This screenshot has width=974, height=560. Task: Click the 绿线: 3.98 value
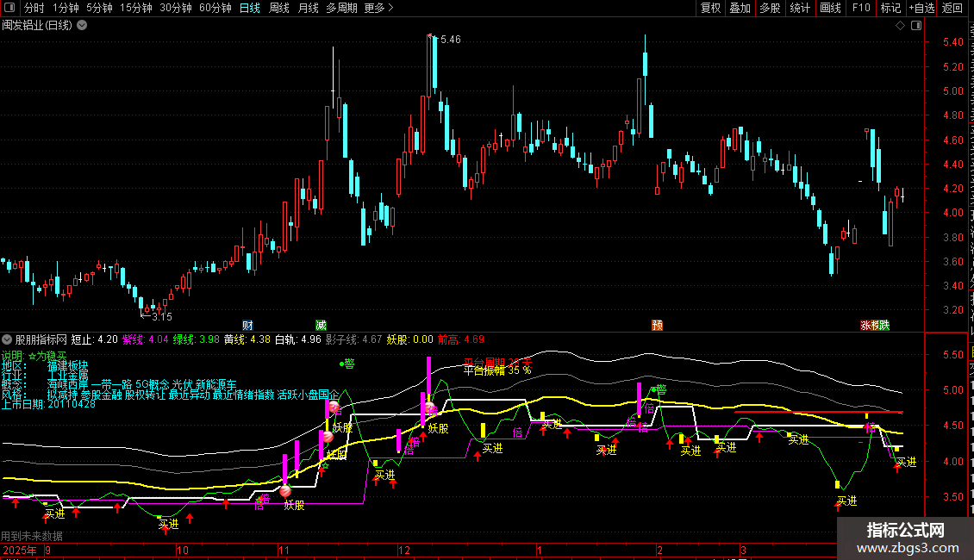(197, 339)
